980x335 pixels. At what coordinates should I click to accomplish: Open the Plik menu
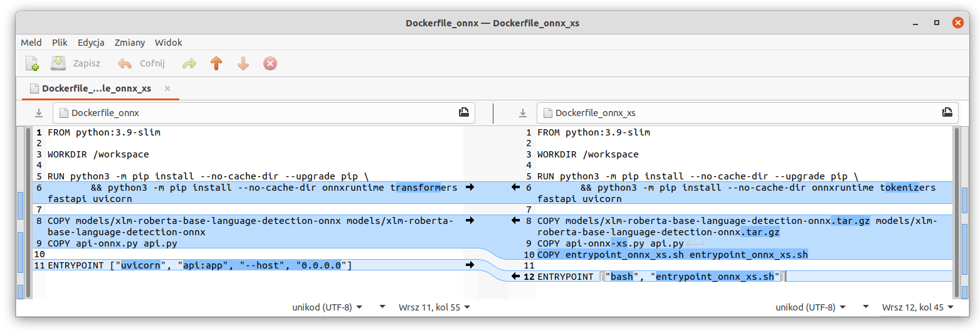[x=60, y=43]
